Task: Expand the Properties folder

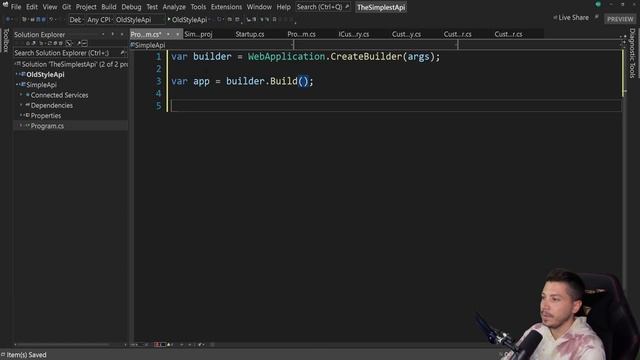Action: pyautogui.click(x=21, y=115)
